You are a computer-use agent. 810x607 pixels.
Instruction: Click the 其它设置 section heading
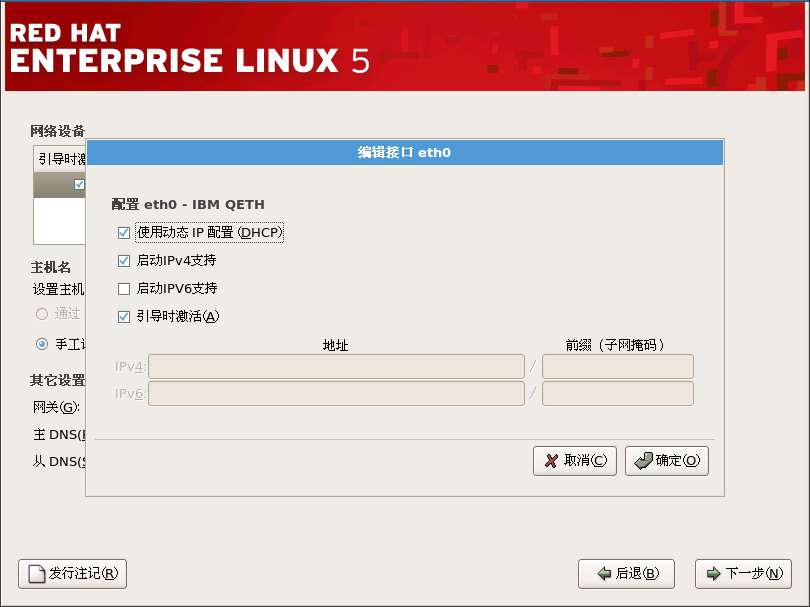(x=57, y=381)
